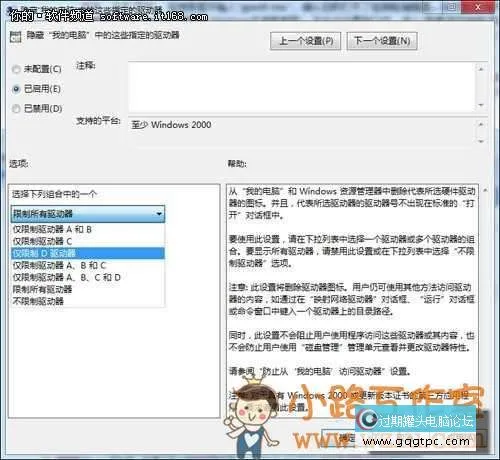Viewport: 500px width, 460px height.
Task: Close the dialog with the red X
Action: coord(478,7)
